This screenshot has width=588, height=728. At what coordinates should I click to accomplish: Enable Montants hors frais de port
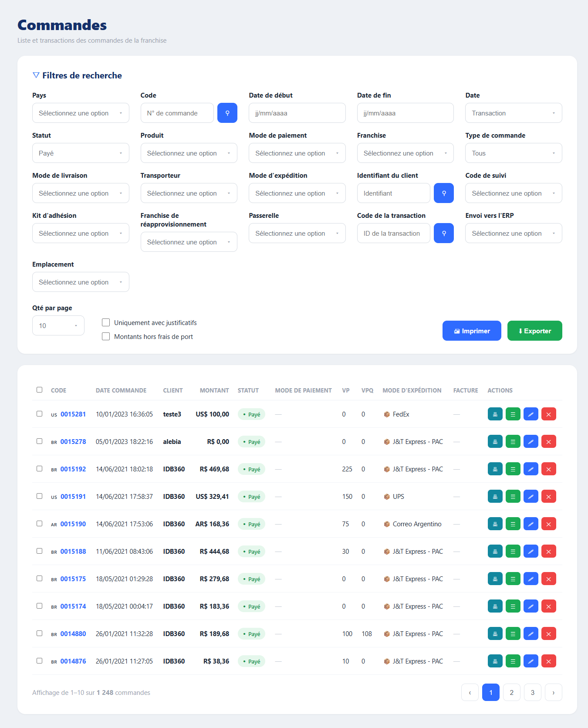click(105, 336)
